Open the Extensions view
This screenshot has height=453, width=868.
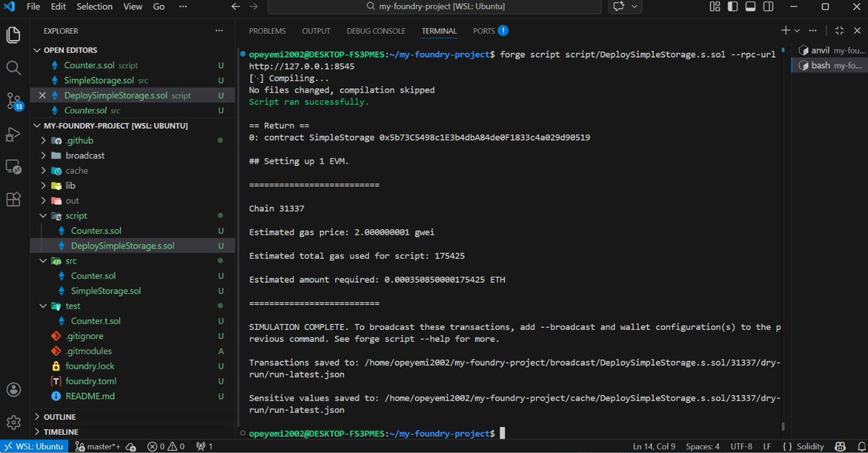(x=13, y=200)
